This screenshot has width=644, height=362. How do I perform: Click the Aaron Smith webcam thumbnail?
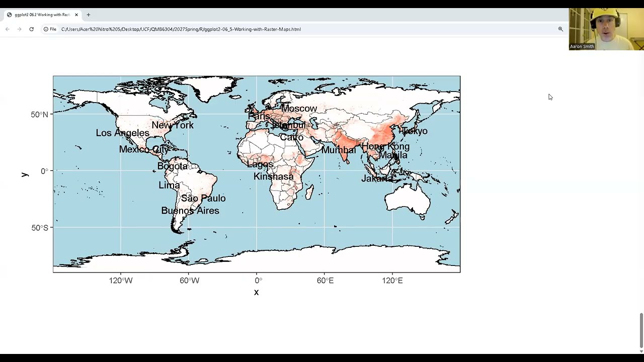(x=606, y=29)
